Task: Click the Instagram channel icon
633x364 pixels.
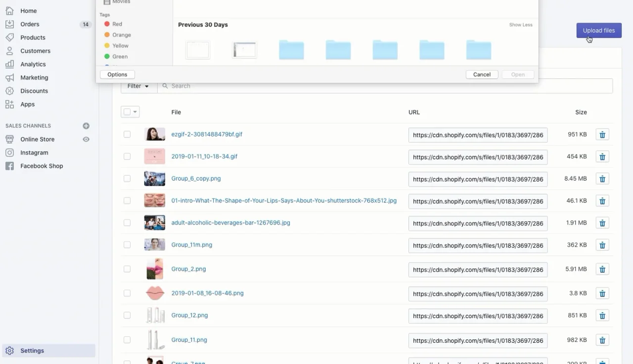Action: tap(9, 153)
